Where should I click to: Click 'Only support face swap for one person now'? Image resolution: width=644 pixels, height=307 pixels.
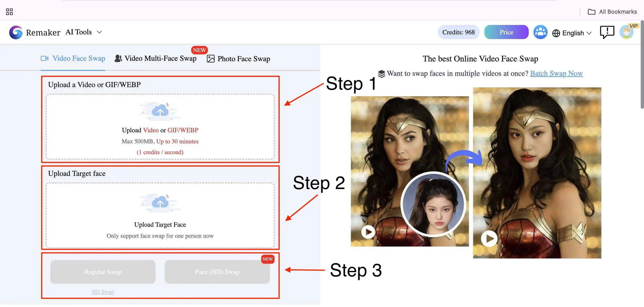[160, 236]
